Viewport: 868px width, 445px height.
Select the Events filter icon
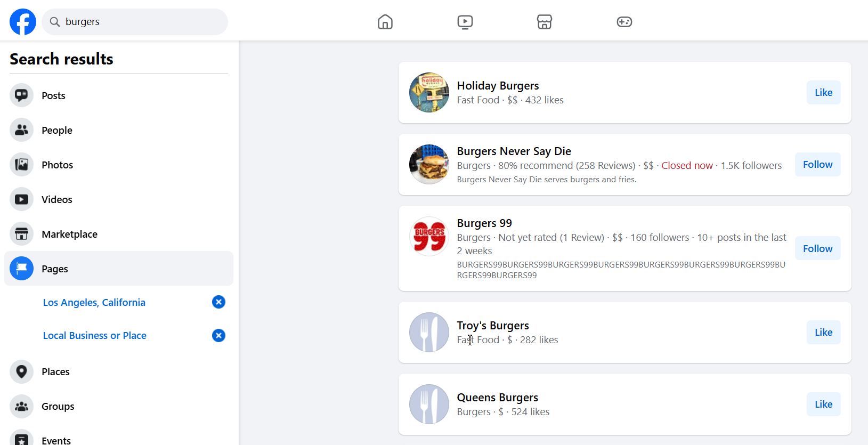click(x=22, y=438)
